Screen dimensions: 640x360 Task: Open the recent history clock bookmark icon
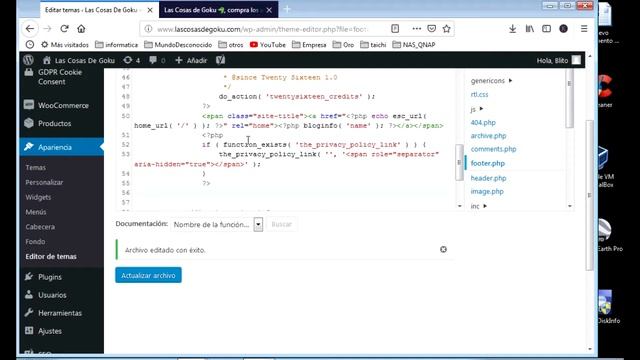coord(30,44)
